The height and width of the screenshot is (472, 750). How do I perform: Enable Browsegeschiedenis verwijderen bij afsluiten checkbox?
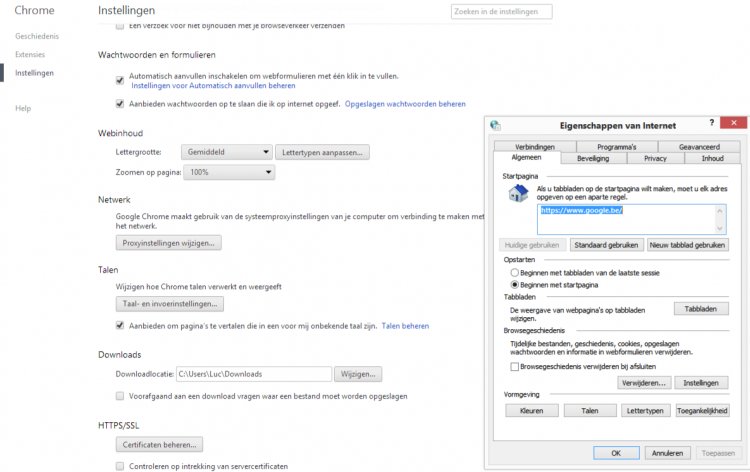click(x=514, y=367)
